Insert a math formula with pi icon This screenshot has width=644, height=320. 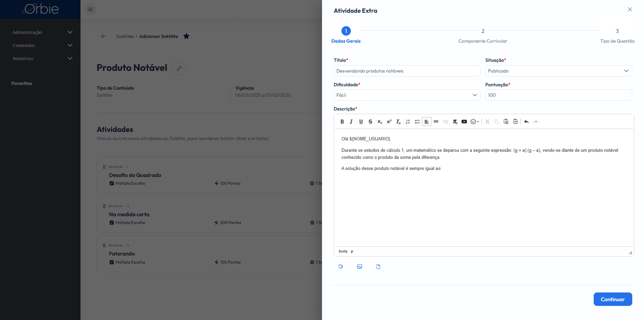(455, 122)
